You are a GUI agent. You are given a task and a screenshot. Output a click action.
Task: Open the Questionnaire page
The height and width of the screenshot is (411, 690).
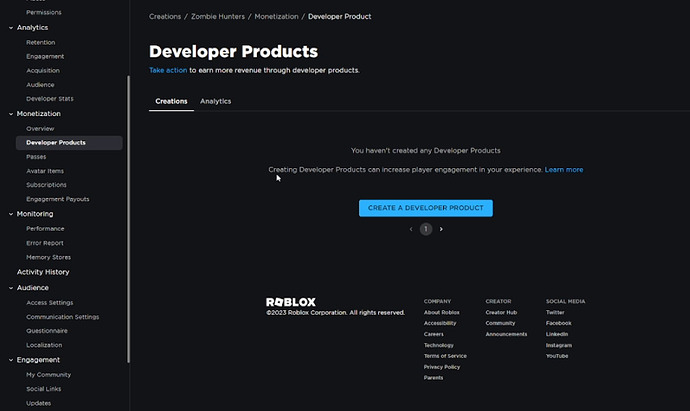[47, 330]
